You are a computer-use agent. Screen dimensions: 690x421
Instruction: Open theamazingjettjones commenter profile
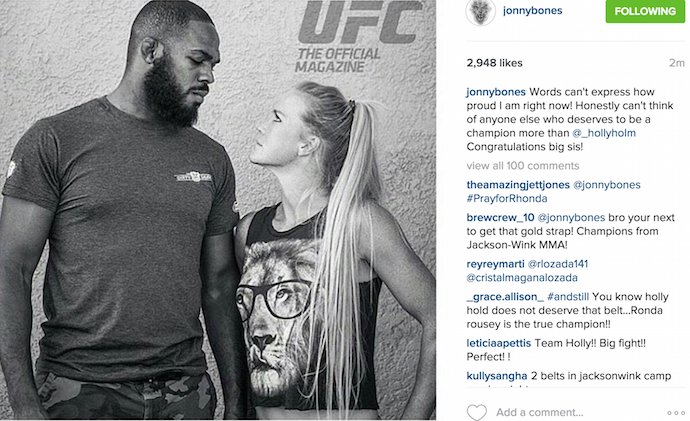click(x=518, y=185)
